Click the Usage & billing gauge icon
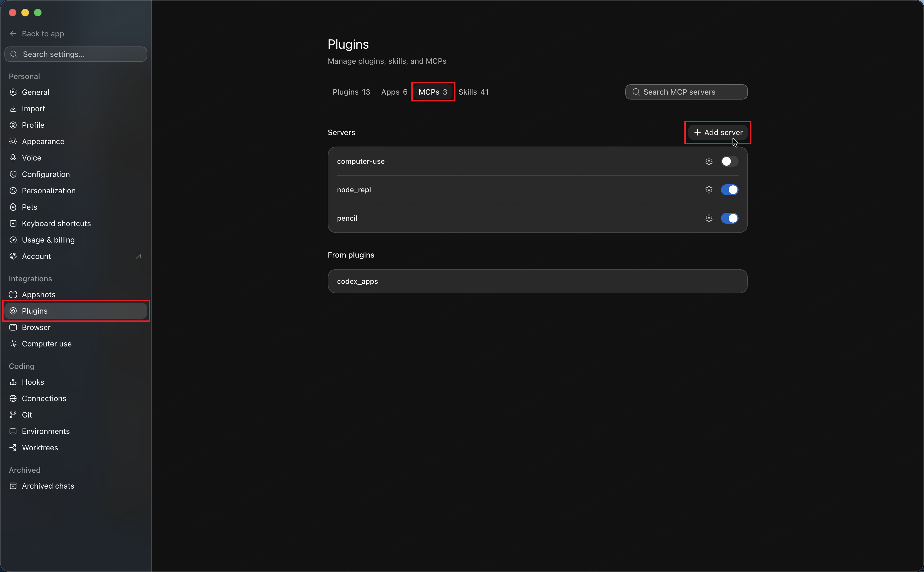 (x=13, y=240)
